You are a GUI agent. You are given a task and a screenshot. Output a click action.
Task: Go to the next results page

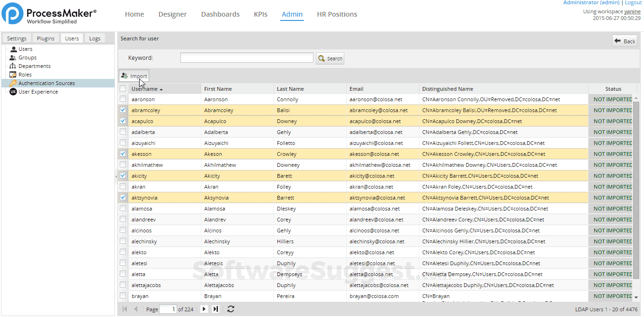coord(204,309)
